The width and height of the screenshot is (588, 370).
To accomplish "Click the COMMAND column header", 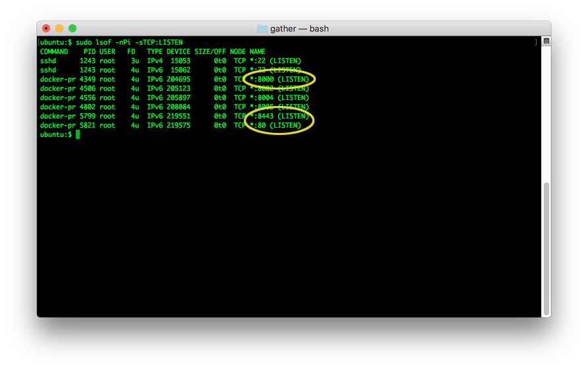I will [x=54, y=51].
